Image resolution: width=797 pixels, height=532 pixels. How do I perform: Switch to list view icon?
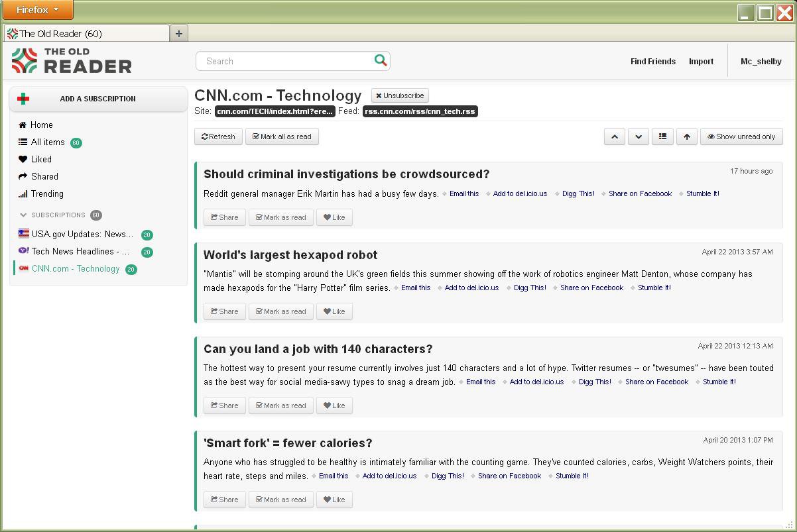pyautogui.click(x=662, y=136)
